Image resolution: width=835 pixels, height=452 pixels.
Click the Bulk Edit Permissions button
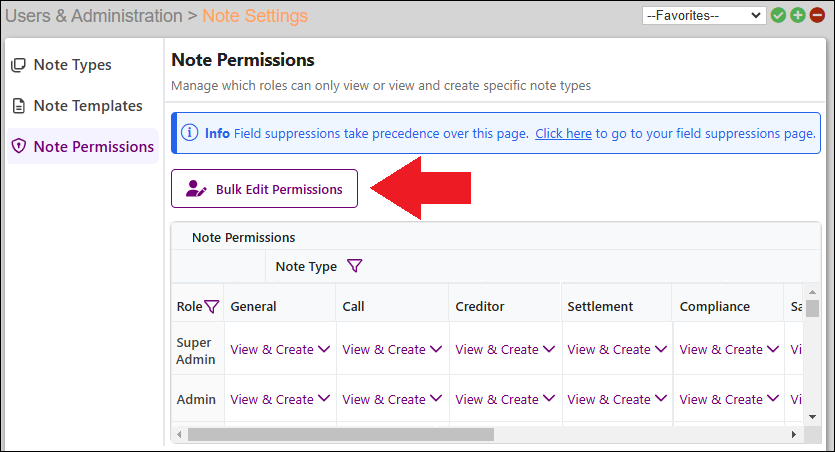[264, 189]
